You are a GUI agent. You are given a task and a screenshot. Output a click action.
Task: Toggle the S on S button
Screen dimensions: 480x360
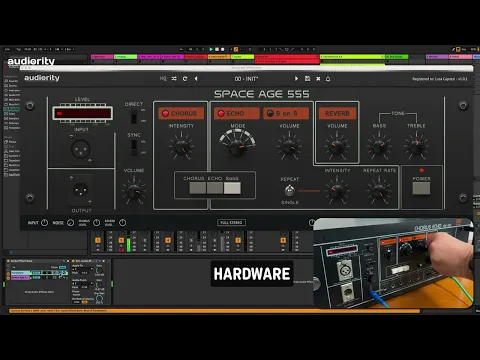point(286,113)
